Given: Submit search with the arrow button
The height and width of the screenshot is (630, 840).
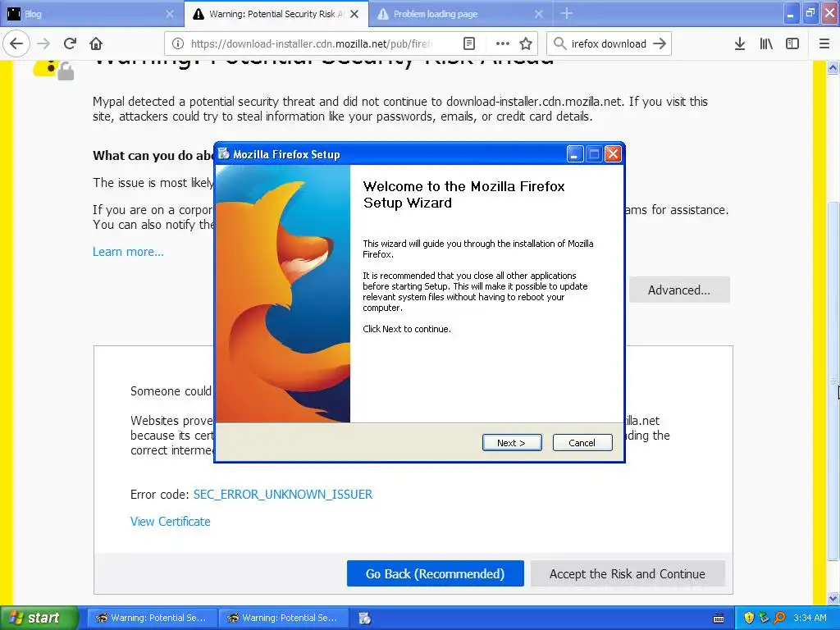Looking at the screenshot, I should (x=660, y=44).
